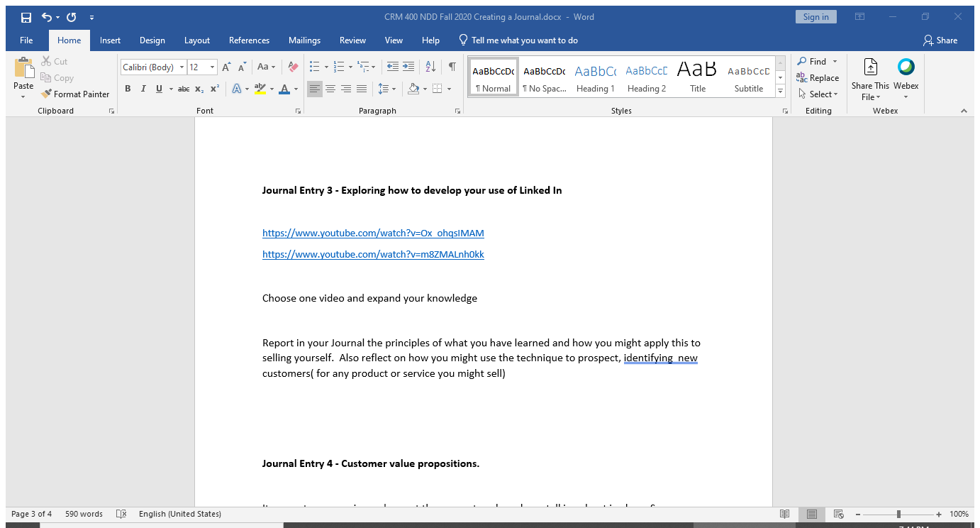
Task: Sort the selected paragraphs
Action: pos(430,67)
